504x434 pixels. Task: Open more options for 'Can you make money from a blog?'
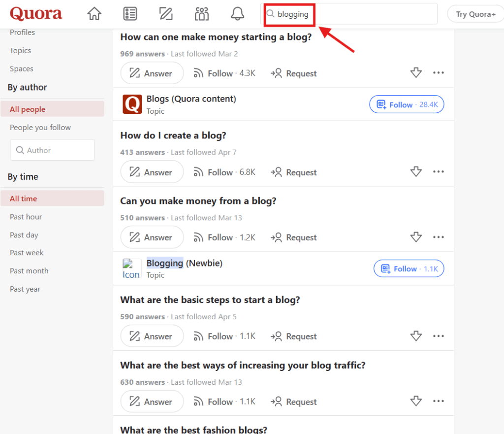439,237
